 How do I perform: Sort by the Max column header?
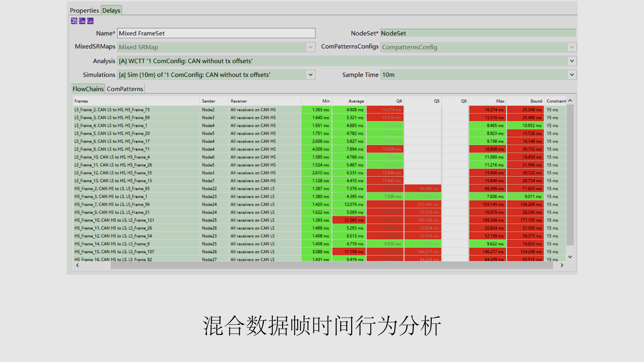pyautogui.click(x=500, y=101)
